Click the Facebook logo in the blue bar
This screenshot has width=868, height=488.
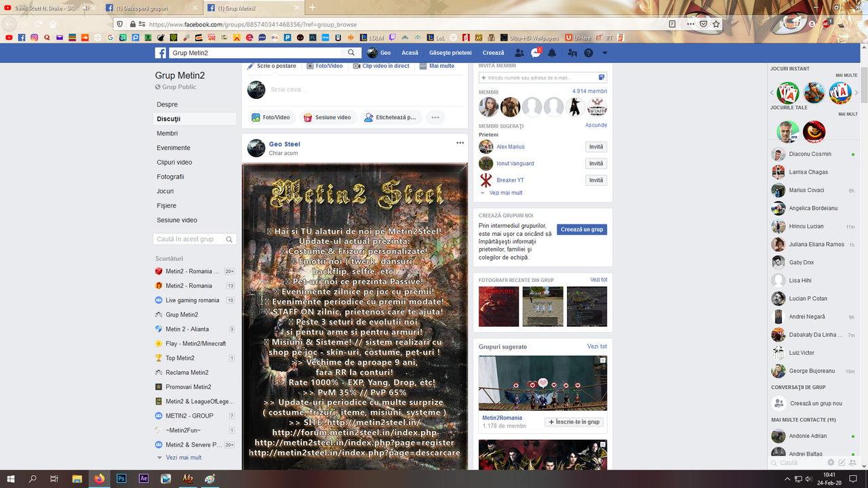coord(161,53)
